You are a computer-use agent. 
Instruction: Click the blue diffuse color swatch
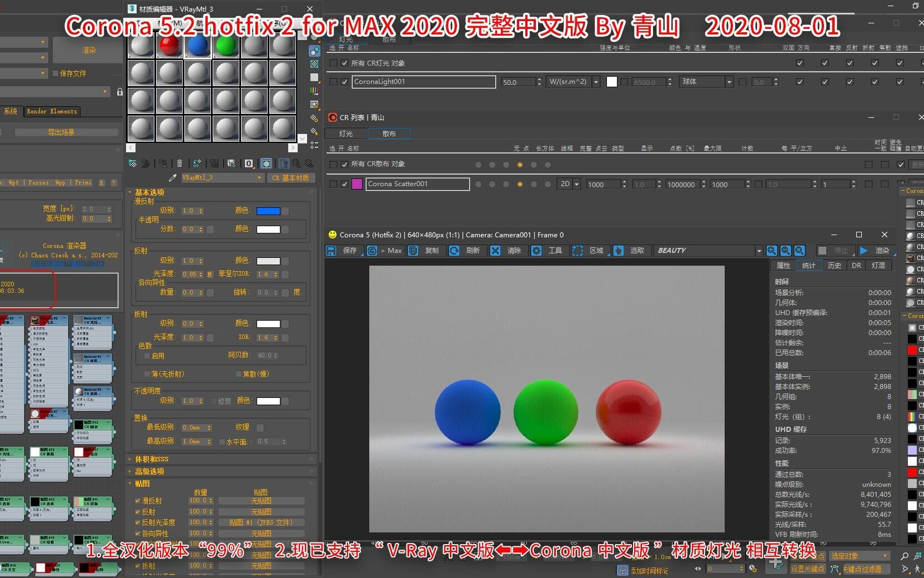268,211
